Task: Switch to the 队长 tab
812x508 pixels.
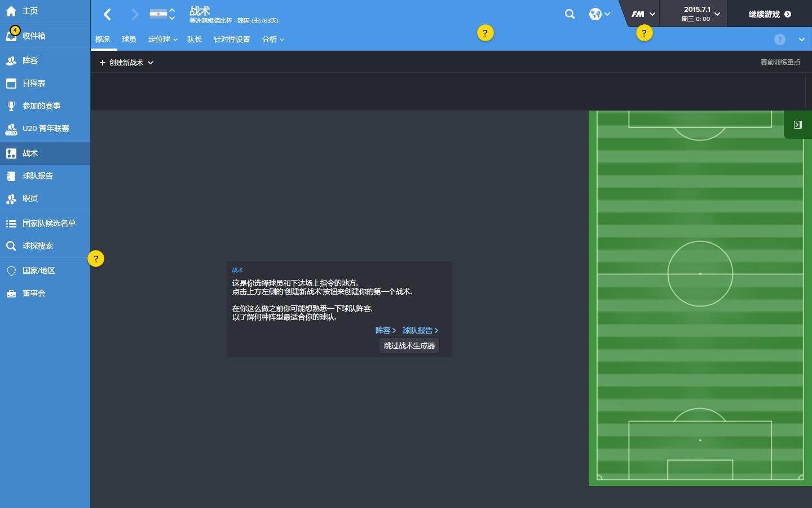Action: click(x=195, y=40)
